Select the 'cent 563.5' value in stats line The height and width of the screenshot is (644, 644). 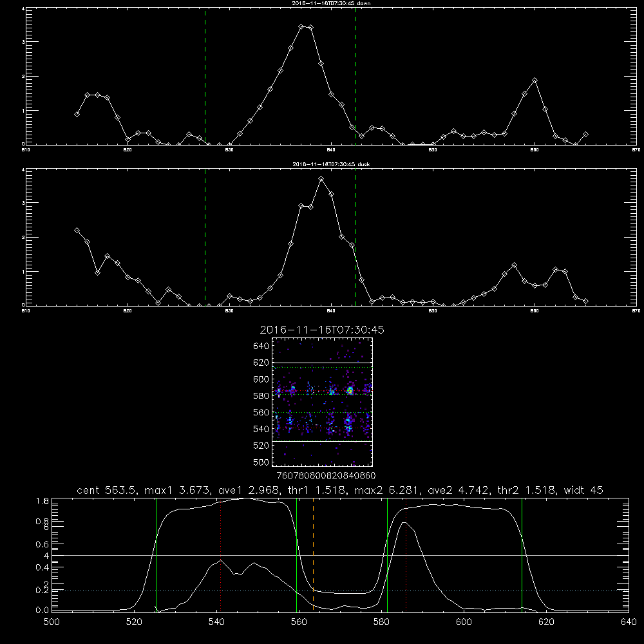click(106, 490)
